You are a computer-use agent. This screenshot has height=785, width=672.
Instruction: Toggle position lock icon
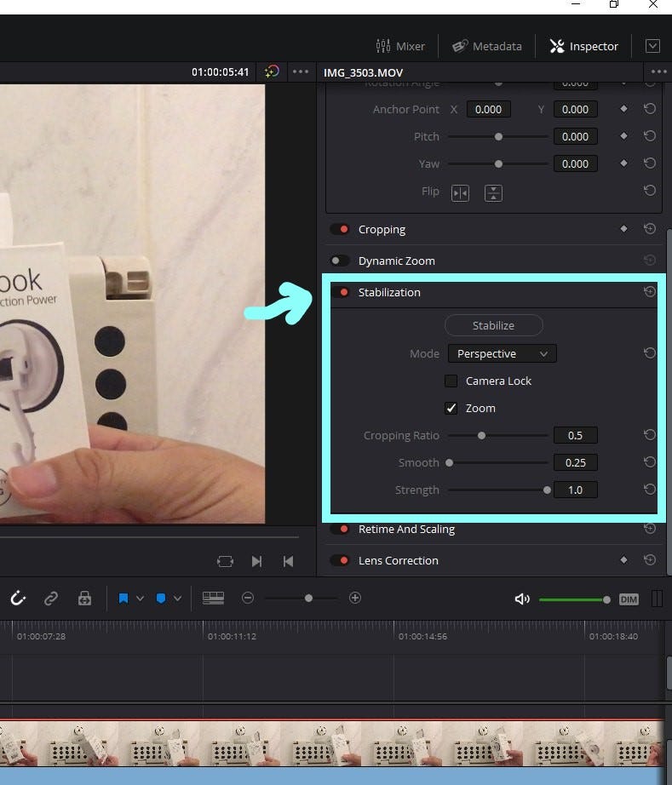click(x=84, y=598)
